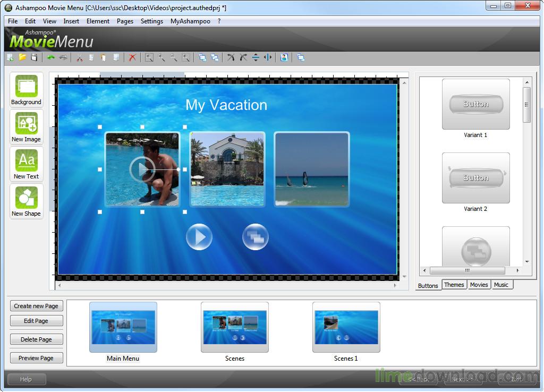Screen dimensions: 544x392
Task: Undo with the green arrow icon
Action: [x=51, y=57]
